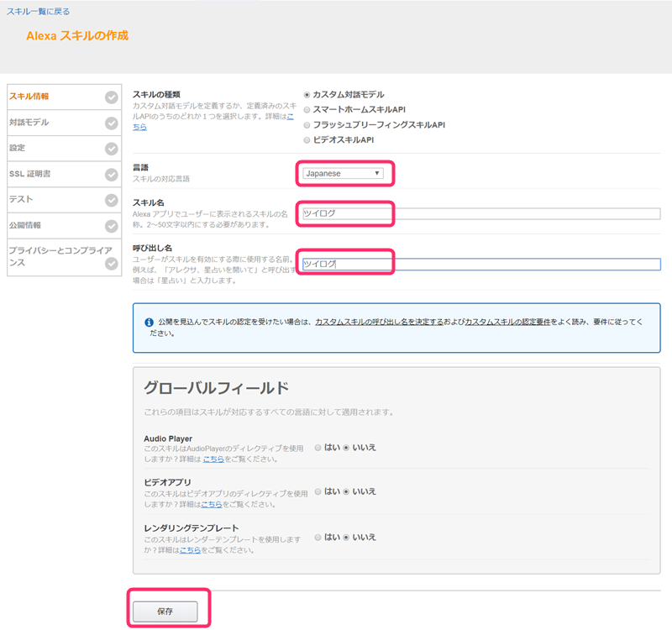This screenshot has width=672, height=630.
Task: Select ビデオスキルAPI radio button
Action: click(x=307, y=140)
